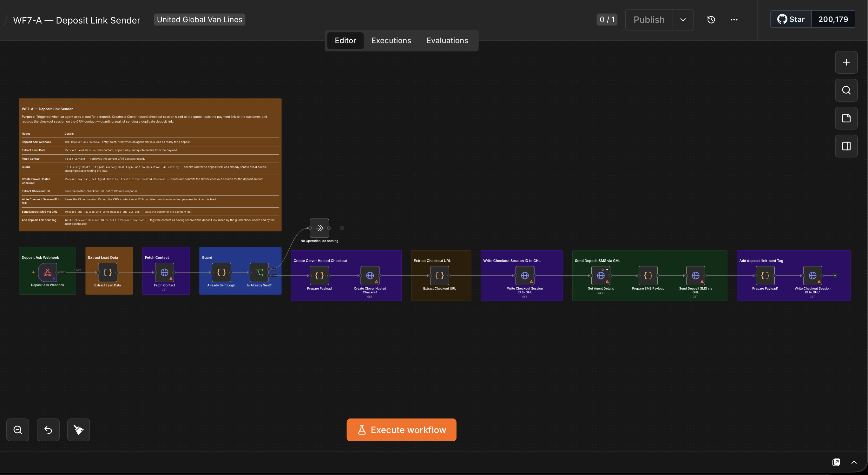Click the Deposit Ask Webhook sticky title

40,258
